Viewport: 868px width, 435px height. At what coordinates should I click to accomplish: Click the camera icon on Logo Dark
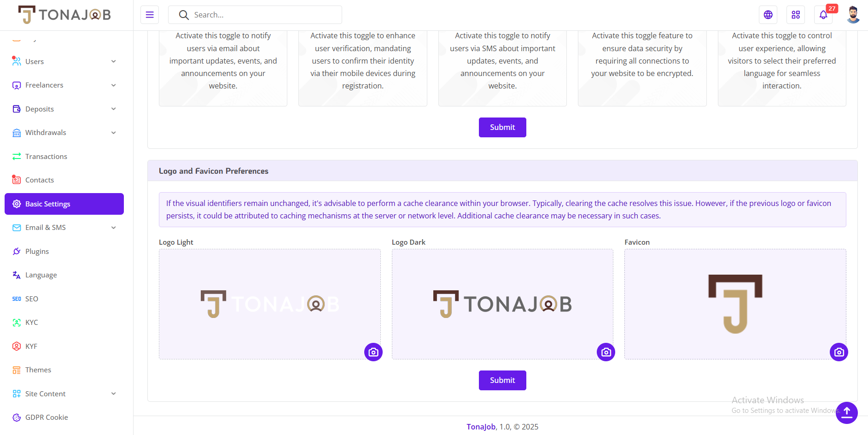[606, 352]
